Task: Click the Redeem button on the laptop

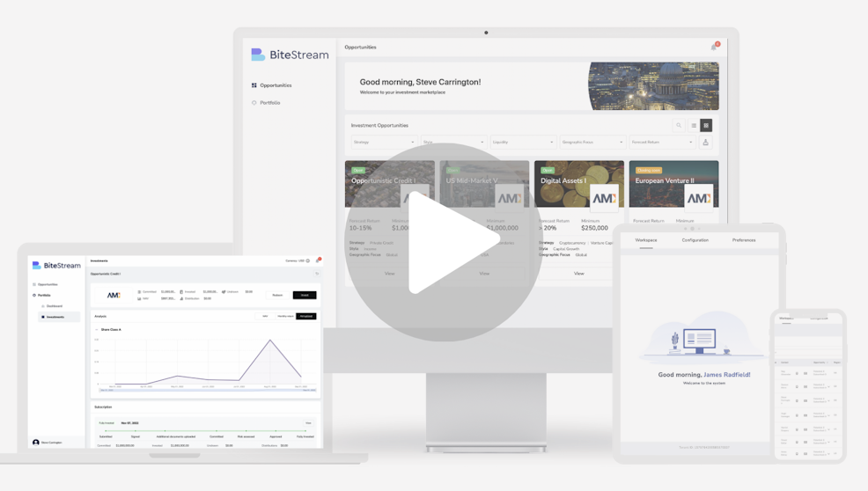Action: click(277, 295)
